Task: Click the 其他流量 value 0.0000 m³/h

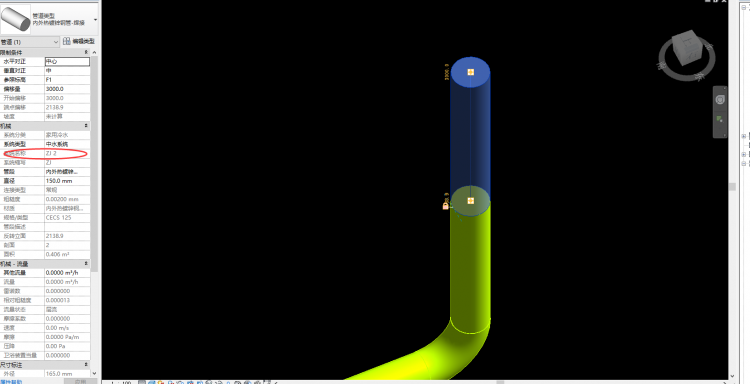Action: [x=67, y=273]
